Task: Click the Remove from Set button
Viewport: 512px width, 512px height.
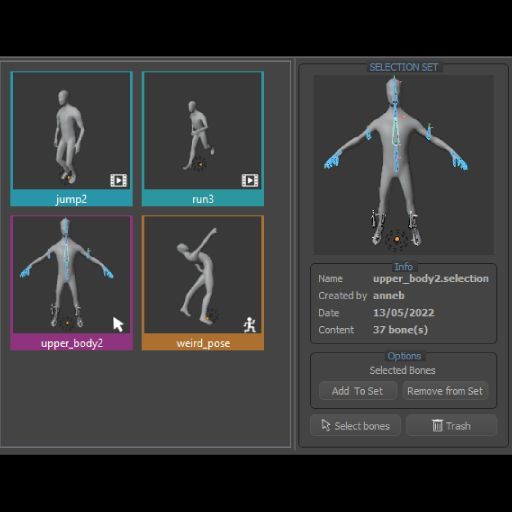Action: click(x=445, y=391)
